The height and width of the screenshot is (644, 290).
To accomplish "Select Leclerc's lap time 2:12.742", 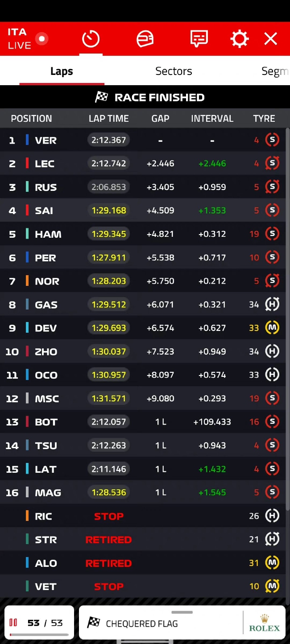I will pos(108,164).
